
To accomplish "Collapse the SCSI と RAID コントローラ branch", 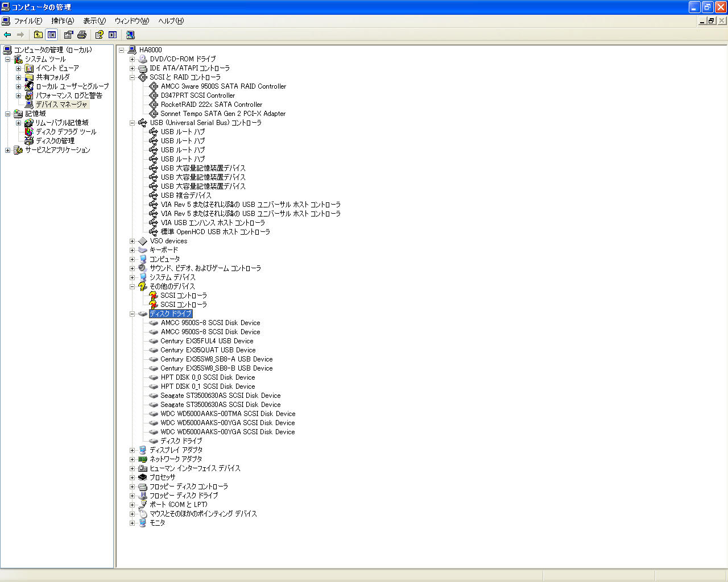I will 132,77.
